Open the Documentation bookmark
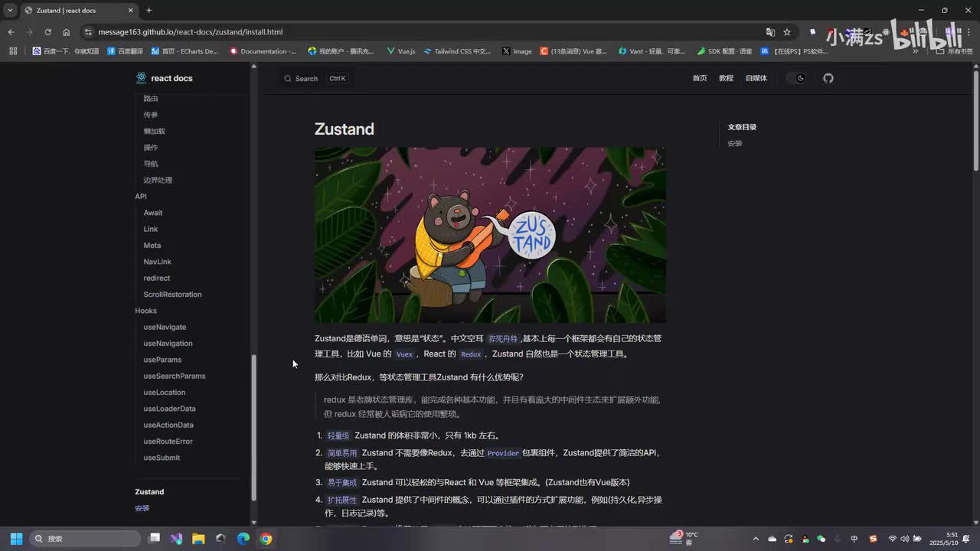This screenshot has height=551, width=980. click(x=263, y=51)
